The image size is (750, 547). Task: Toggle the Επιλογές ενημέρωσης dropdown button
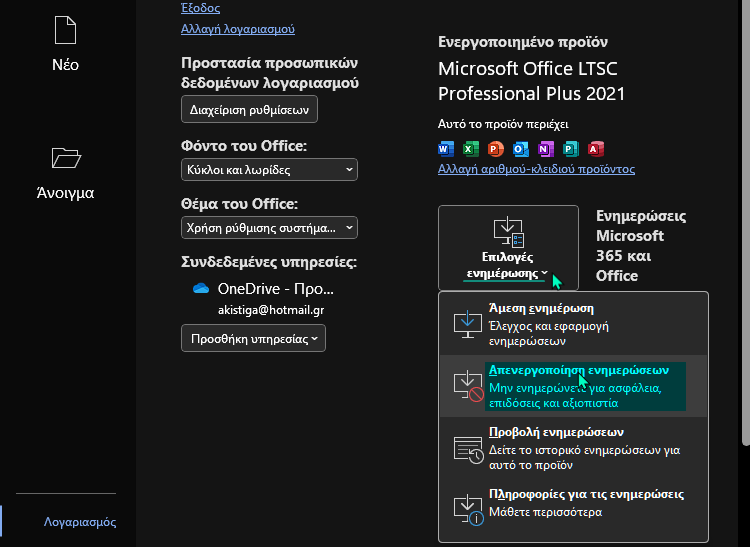508,248
